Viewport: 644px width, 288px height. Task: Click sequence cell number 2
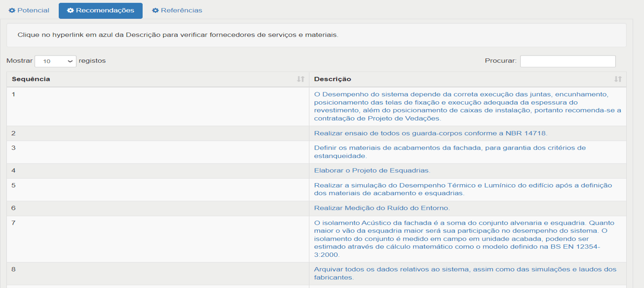158,133
